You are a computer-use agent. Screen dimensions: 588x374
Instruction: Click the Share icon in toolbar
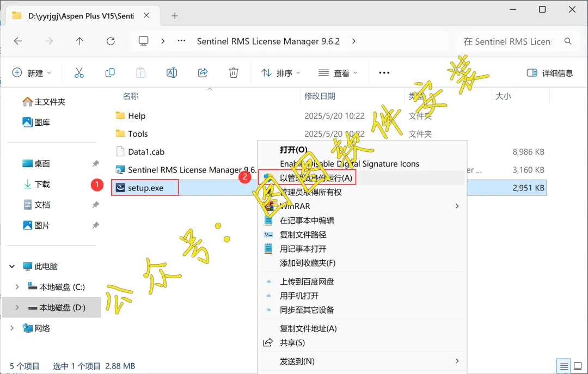click(x=203, y=73)
